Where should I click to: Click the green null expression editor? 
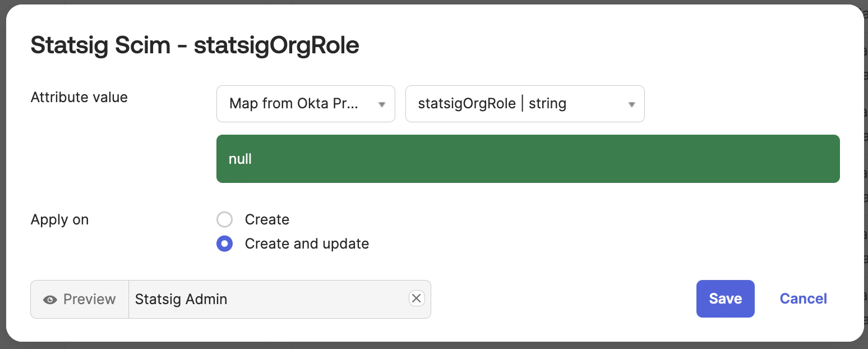pyautogui.click(x=528, y=159)
